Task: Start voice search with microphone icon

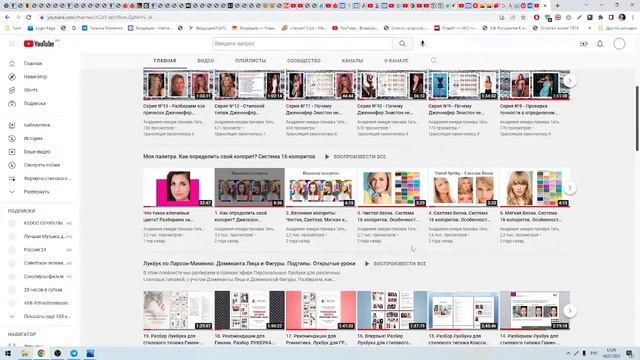Action: (x=422, y=43)
